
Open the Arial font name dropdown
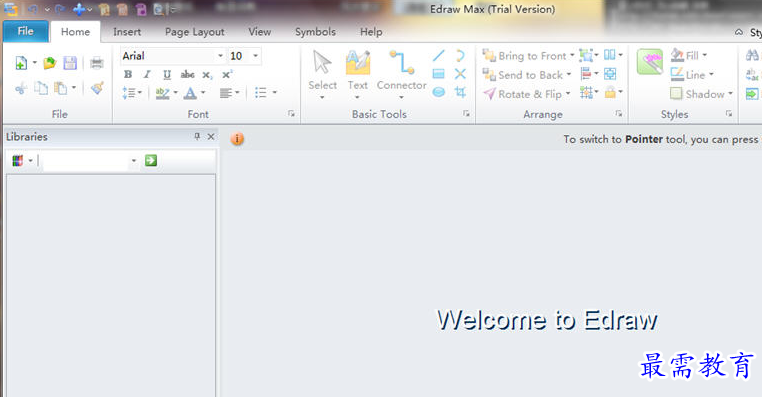[x=220, y=56]
